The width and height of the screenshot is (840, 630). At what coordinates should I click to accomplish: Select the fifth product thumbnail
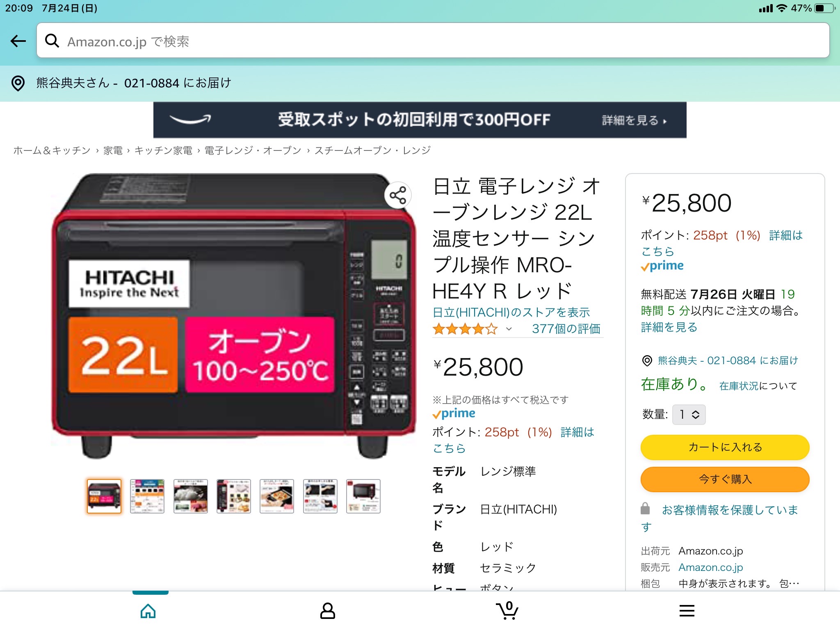tap(277, 496)
